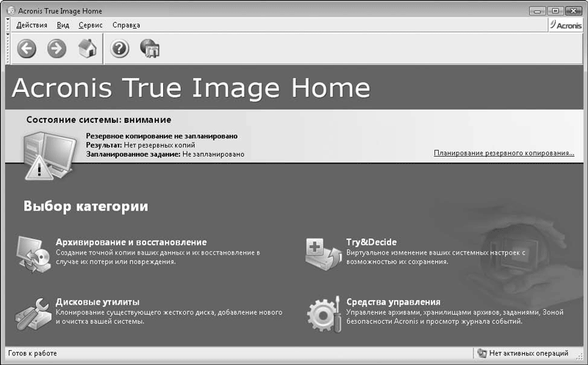
Task: Open the Try&Decide category icon
Action: [x=323, y=254]
